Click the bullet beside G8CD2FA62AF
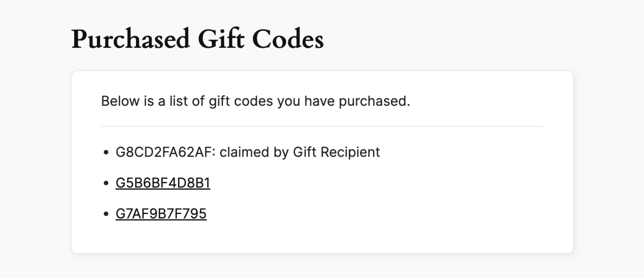Image resolution: width=644 pixels, height=278 pixels. pyautogui.click(x=106, y=152)
